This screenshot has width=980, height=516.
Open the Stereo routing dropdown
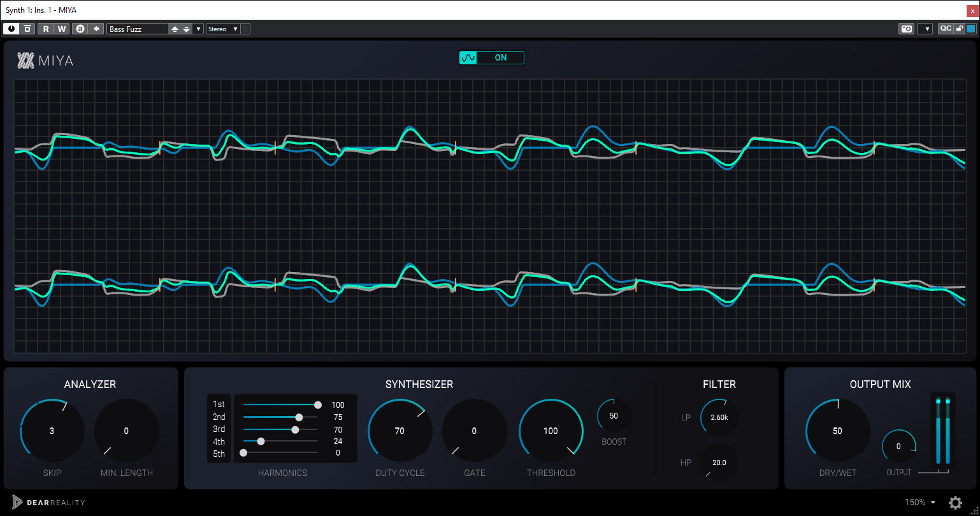pyautogui.click(x=223, y=29)
